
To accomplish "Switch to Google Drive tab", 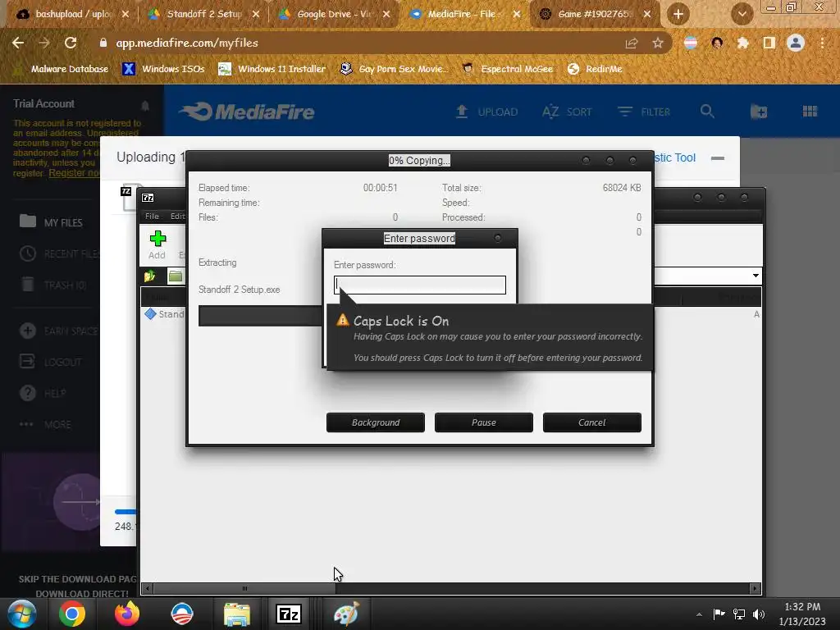I will [335, 14].
